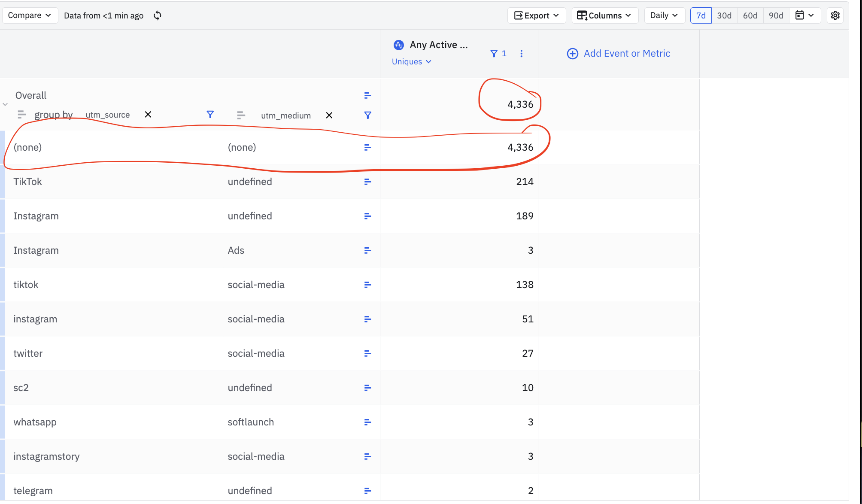Click Add Event or Metric
Screen dimensions: 862x504
[x=619, y=54]
